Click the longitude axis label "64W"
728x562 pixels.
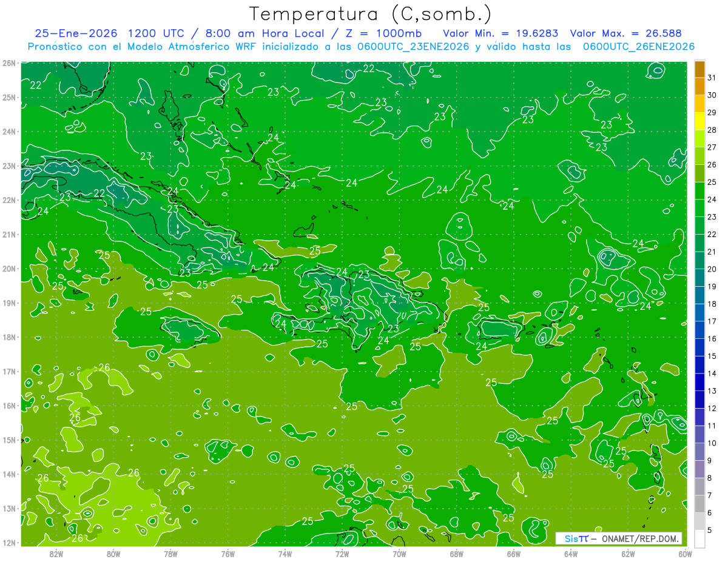[x=571, y=554]
